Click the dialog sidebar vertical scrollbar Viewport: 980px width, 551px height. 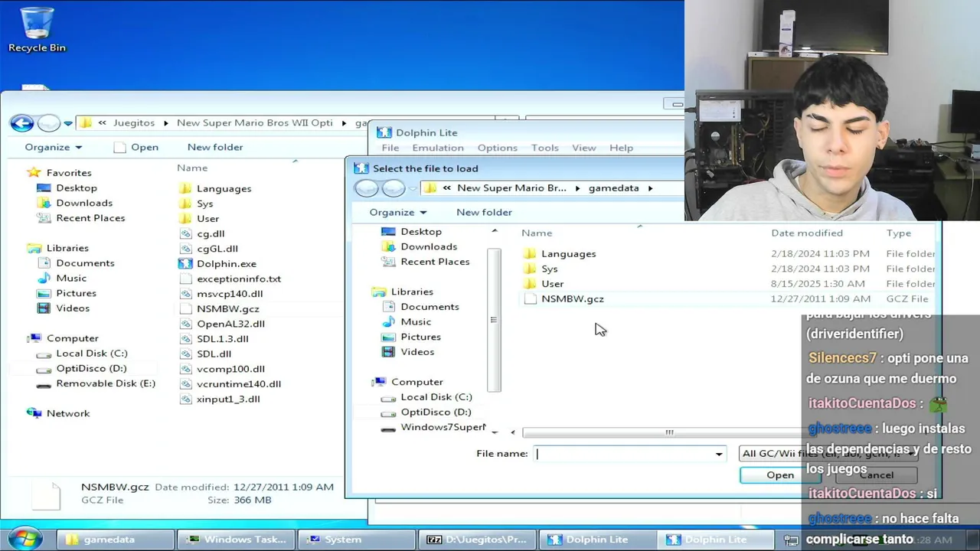[494, 320]
